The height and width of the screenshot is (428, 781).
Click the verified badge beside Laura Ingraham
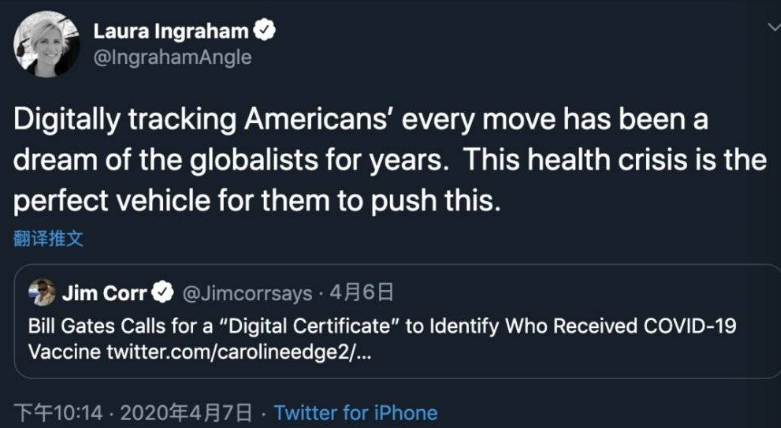point(264,31)
